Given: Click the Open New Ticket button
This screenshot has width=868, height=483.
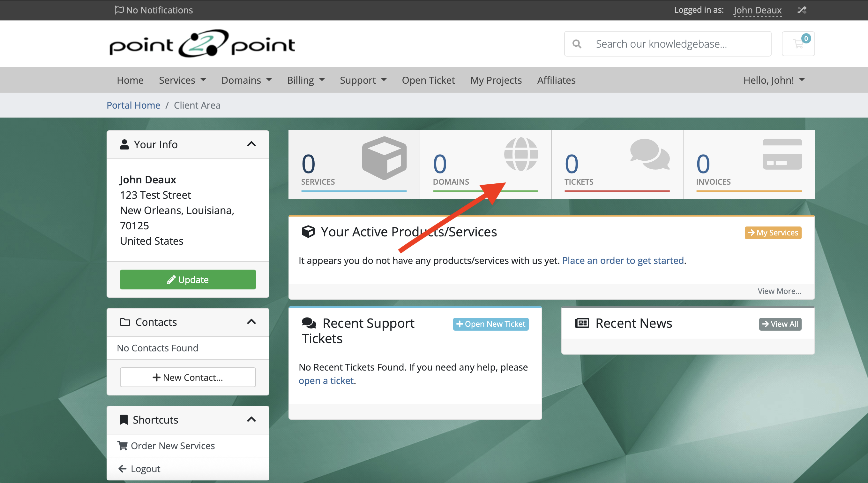Looking at the screenshot, I should 490,324.
